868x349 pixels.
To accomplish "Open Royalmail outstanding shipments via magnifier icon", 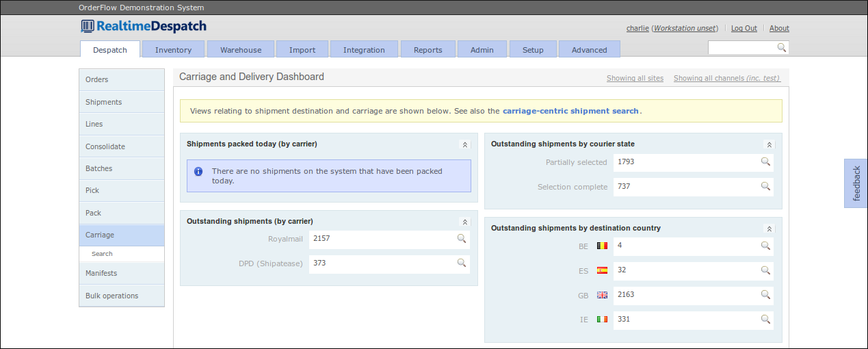I will coord(462,238).
